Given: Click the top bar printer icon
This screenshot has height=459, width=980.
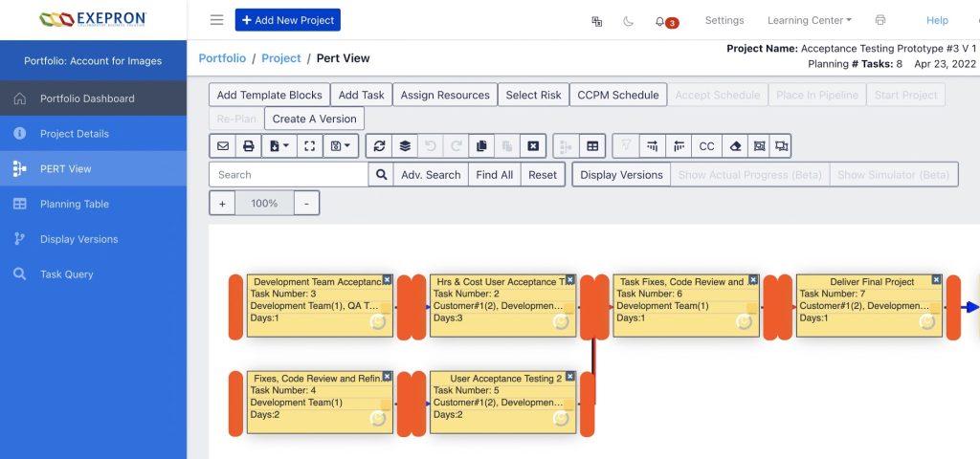Looking at the screenshot, I should click(x=880, y=20).
